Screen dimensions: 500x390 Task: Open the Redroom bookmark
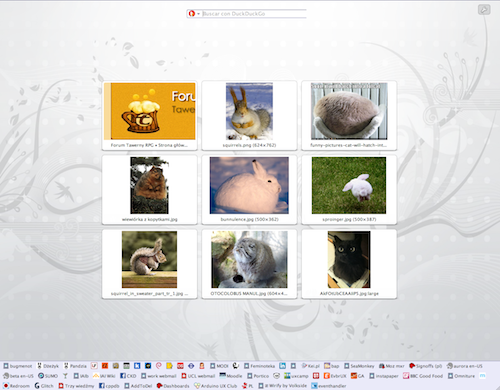click(x=16, y=386)
